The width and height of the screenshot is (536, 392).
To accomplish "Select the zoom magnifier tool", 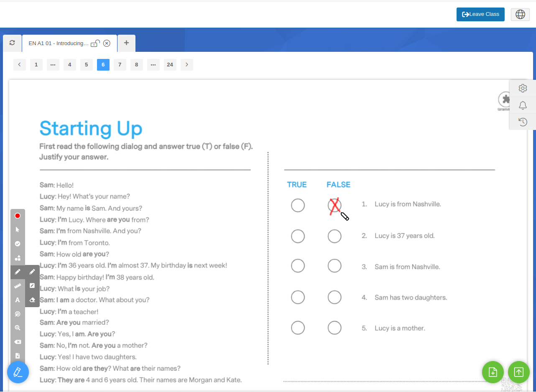I will (18, 328).
